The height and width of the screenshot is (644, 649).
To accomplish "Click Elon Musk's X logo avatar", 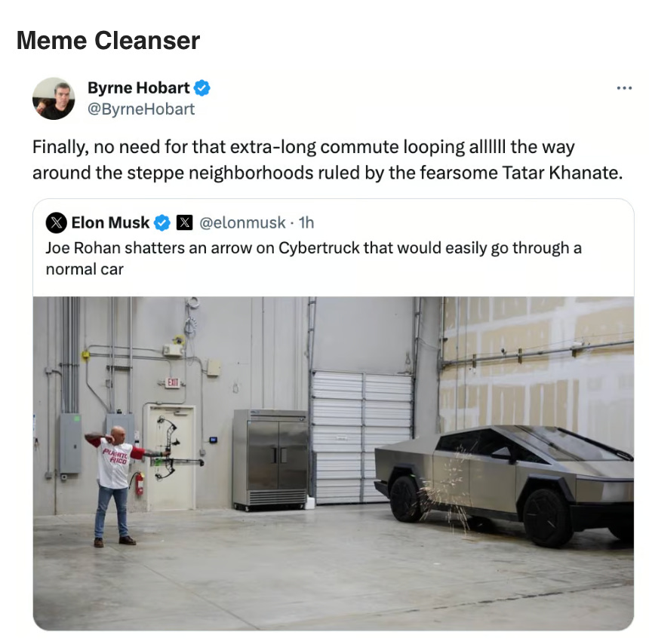I will [x=57, y=222].
